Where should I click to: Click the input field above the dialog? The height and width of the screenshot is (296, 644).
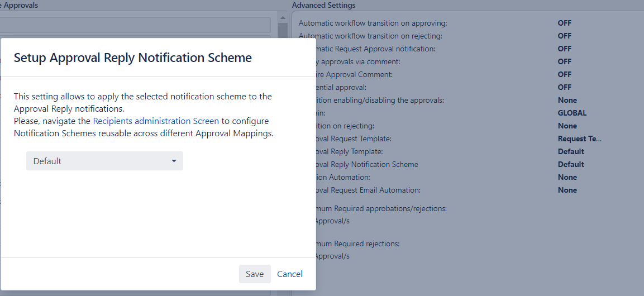coord(134,25)
